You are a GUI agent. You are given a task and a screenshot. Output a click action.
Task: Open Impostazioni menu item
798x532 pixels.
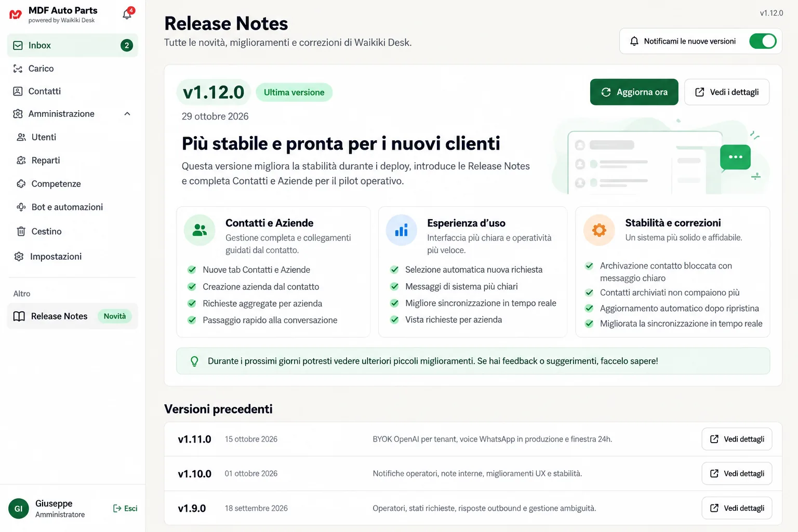pos(72,256)
